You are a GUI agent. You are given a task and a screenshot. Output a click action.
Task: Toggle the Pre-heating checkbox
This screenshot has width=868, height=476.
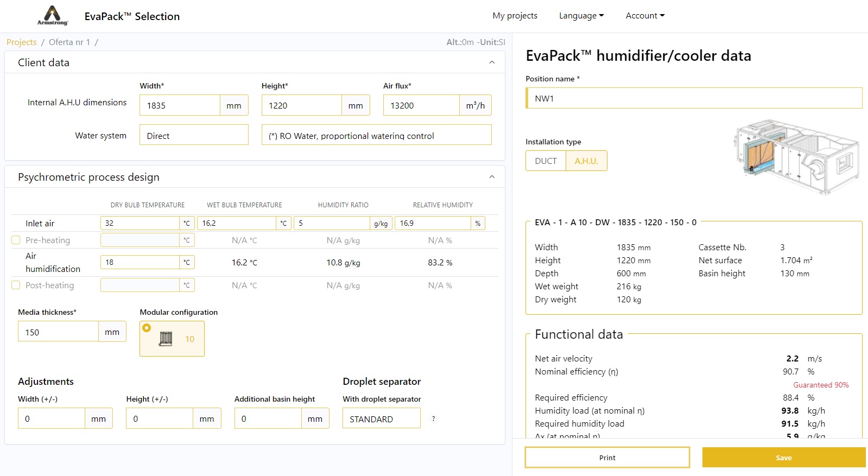[16, 240]
